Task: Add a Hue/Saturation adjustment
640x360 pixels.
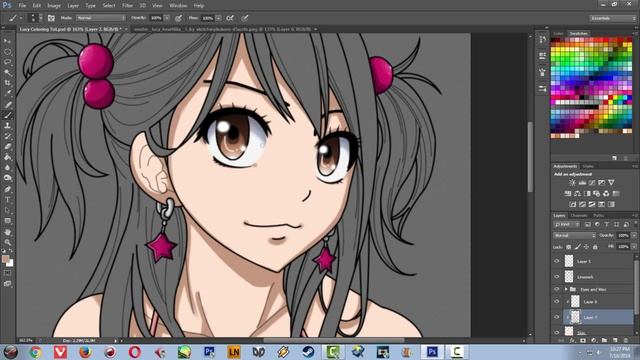Action: (568, 193)
